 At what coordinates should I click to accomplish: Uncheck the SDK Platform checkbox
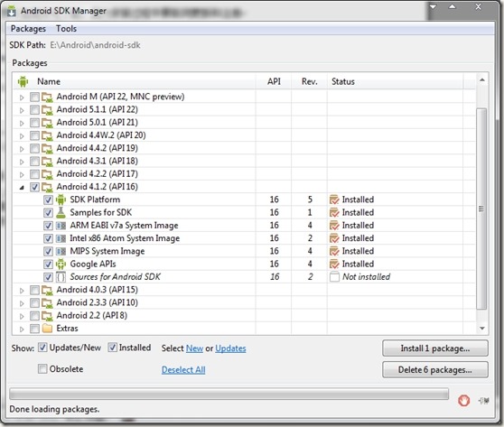coord(48,200)
